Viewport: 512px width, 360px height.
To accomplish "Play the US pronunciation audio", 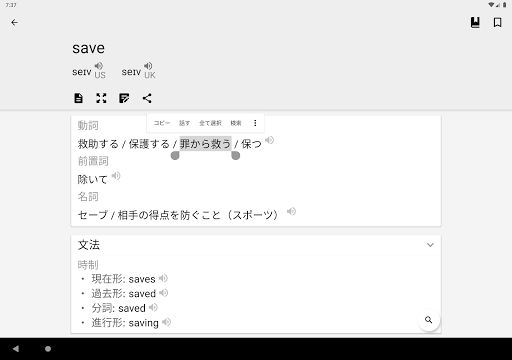I will pyautogui.click(x=99, y=66).
